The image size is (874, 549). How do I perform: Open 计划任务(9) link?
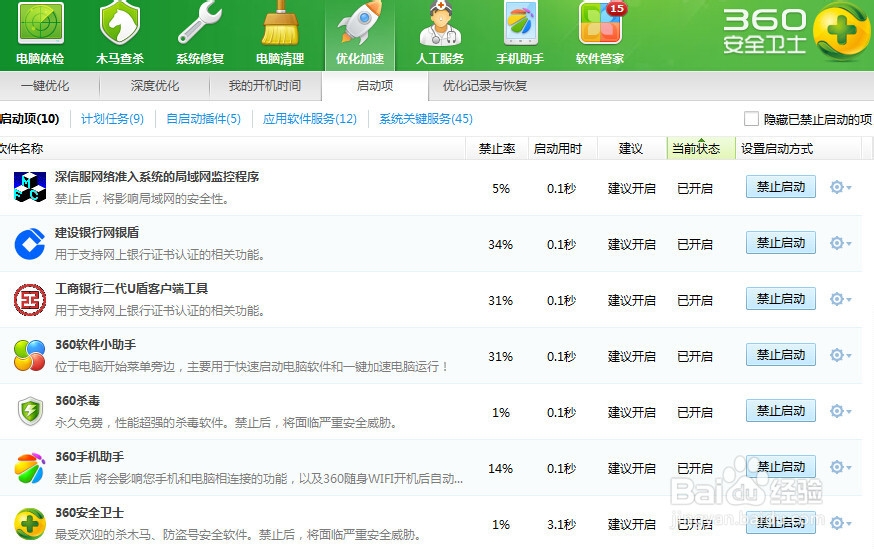[x=112, y=119]
